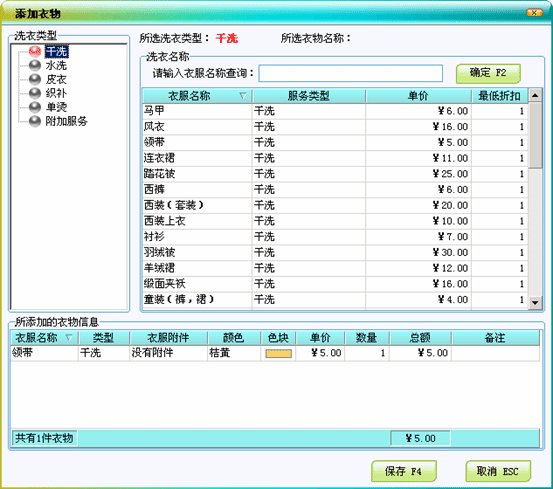
Task: Click 确定 F2 button
Action: coord(488,73)
